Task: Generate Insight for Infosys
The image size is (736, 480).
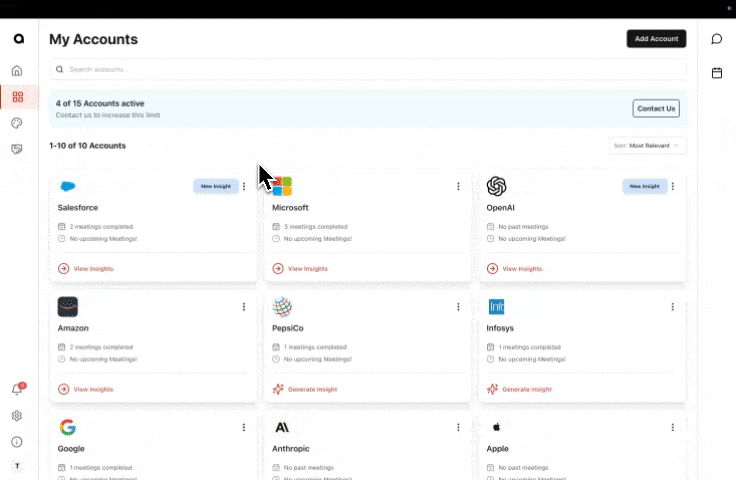Action: [x=520, y=389]
